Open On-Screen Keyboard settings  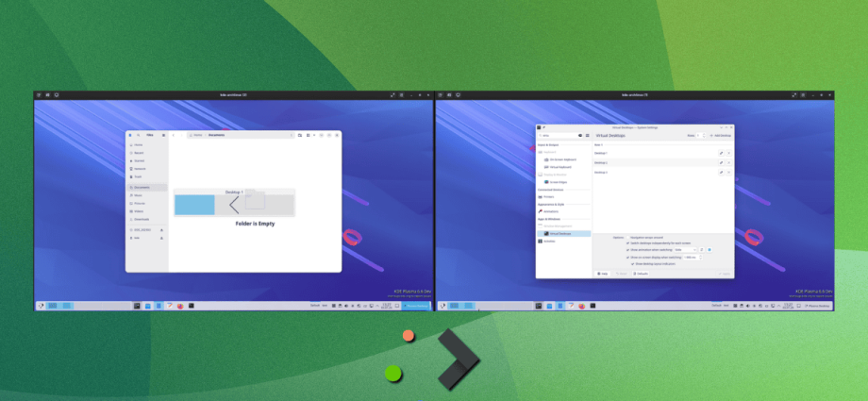pyautogui.click(x=563, y=159)
